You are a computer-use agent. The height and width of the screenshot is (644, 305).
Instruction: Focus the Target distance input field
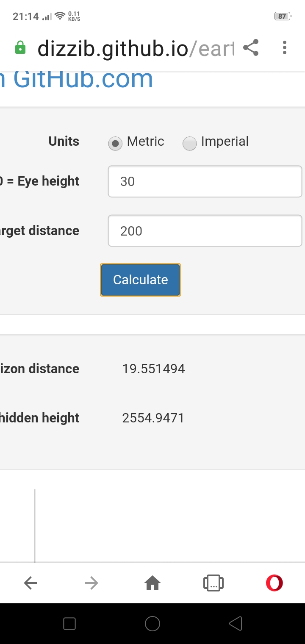205,231
